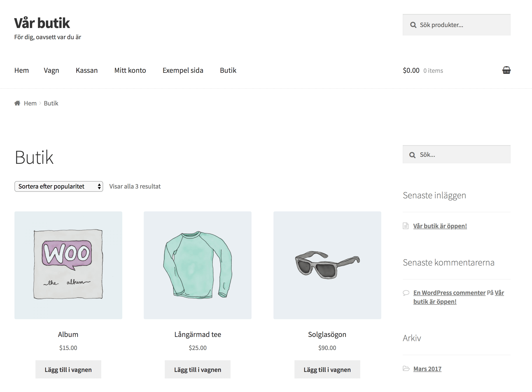Open the shopping cart basket icon
The image size is (532, 392).
506,70
